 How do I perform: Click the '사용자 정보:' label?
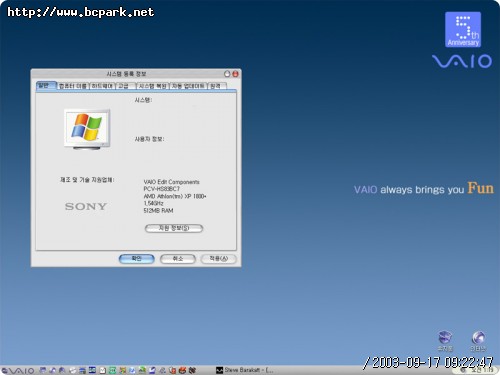[149, 139]
